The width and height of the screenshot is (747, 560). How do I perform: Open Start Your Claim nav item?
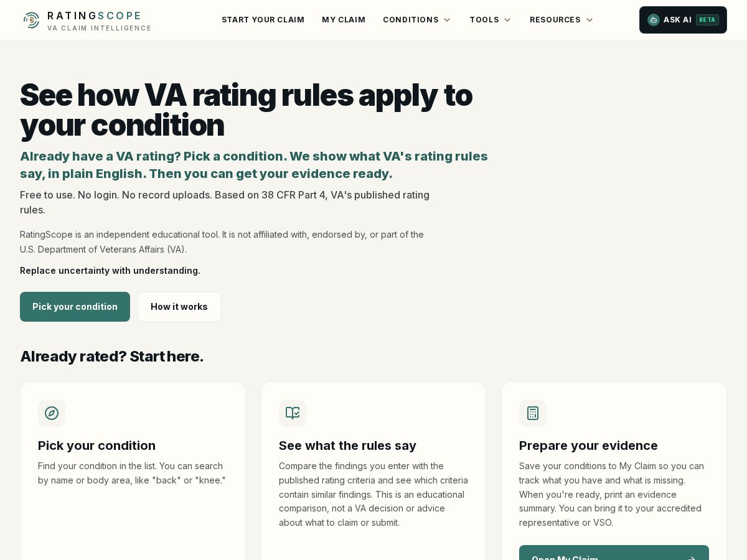coord(263,20)
